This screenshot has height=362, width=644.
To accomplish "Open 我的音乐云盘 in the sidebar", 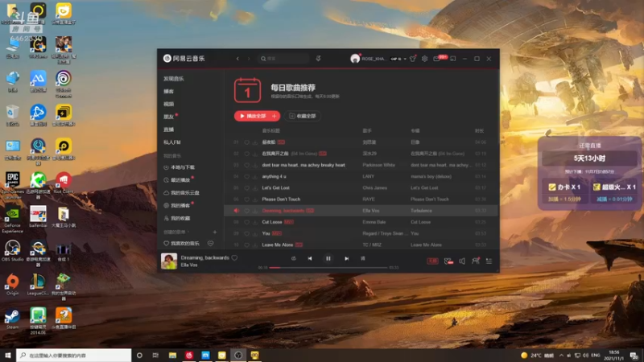I will 181,193.
